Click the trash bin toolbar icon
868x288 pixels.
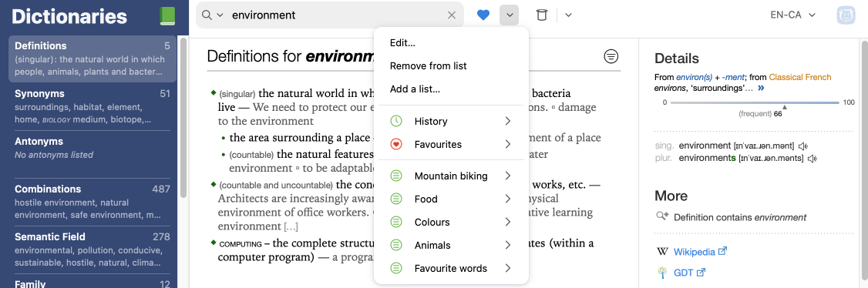(542, 15)
